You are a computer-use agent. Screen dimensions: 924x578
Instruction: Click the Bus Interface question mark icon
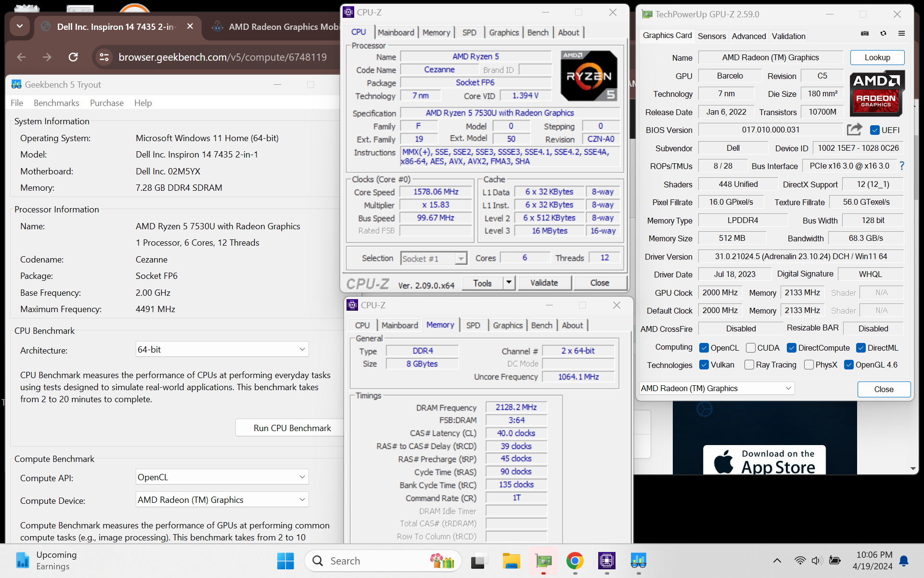tap(902, 166)
